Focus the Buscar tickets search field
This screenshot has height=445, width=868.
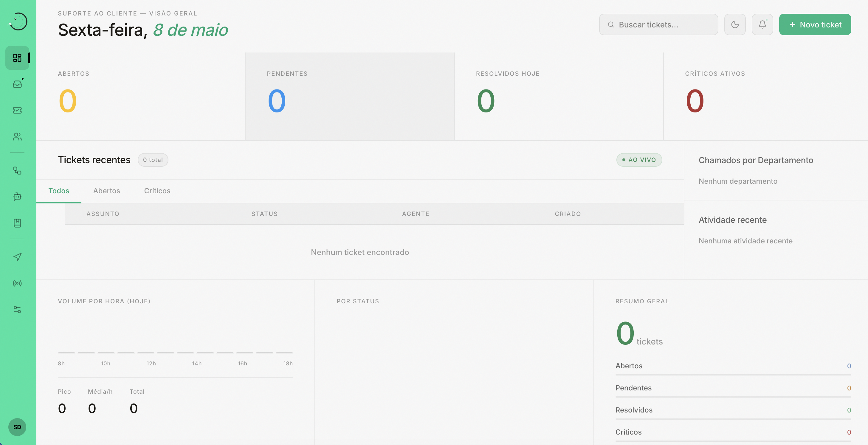(x=658, y=24)
